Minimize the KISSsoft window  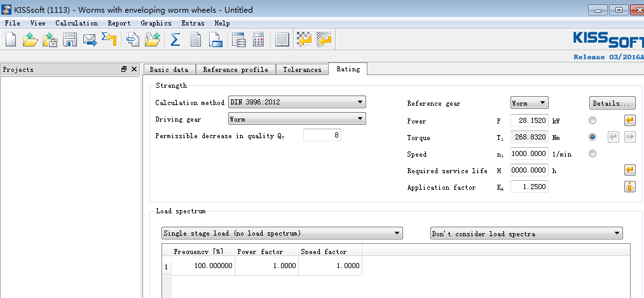(x=598, y=10)
